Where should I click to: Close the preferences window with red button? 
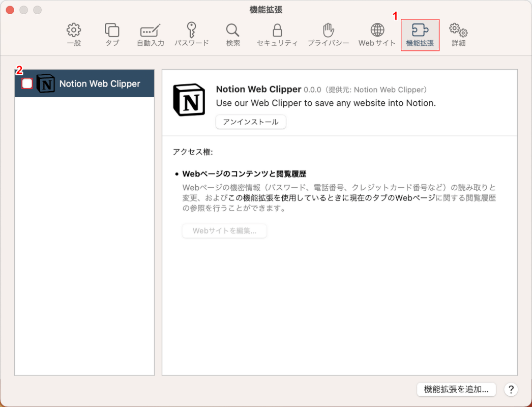(10, 10)
